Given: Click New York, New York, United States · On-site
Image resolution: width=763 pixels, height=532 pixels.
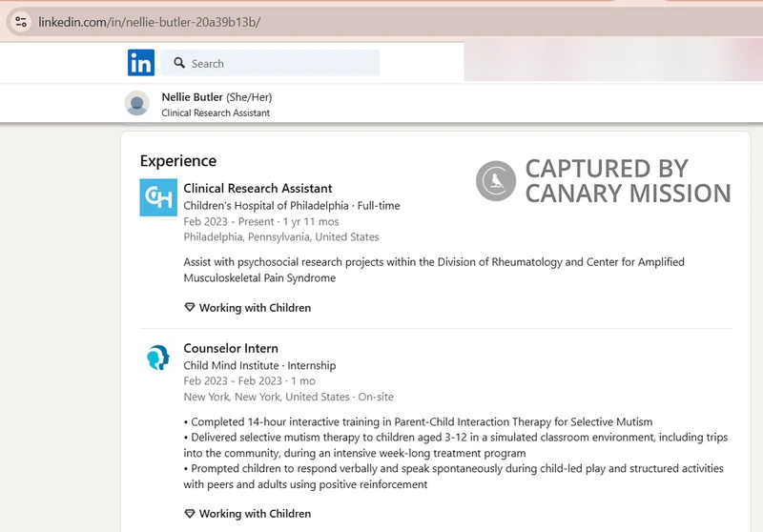Looking at the screenshot, I should click(x=289, y=397).
